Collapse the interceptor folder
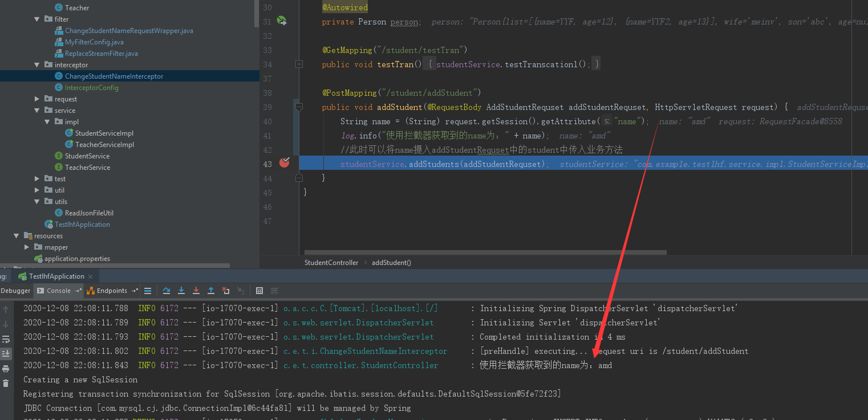Image resolution: width=868 pixels, height=420 pixels. (x=36, y=64)
